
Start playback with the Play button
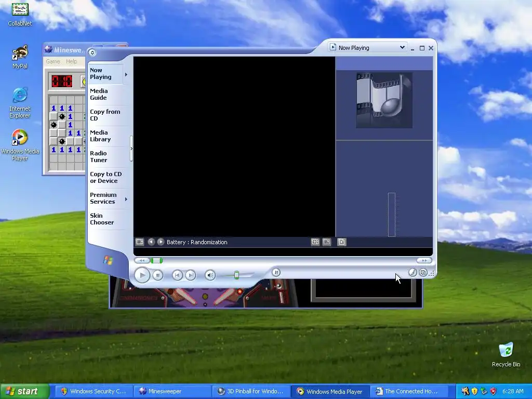point(142,275)
